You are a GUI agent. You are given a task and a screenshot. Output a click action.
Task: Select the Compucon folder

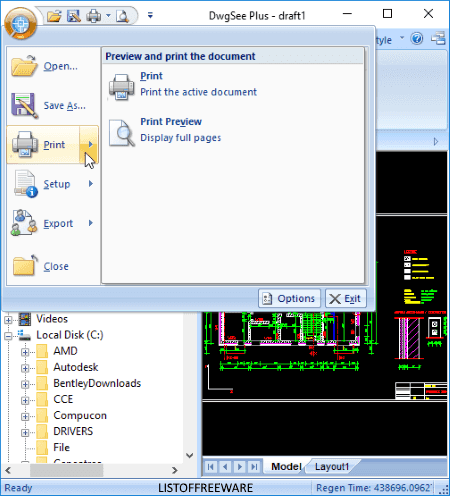(80, 415)
